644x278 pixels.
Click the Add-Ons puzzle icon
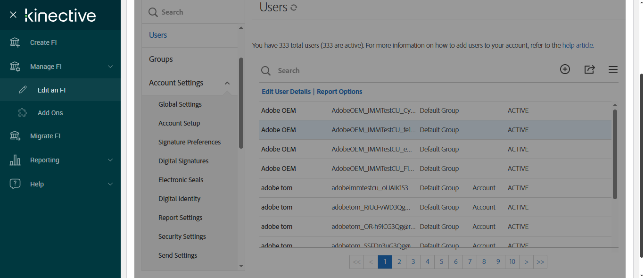tap(22, 113)
